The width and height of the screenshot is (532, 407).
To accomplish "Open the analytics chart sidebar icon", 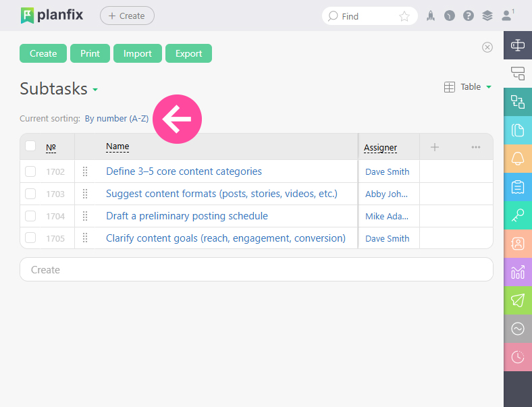I will 518,272.
